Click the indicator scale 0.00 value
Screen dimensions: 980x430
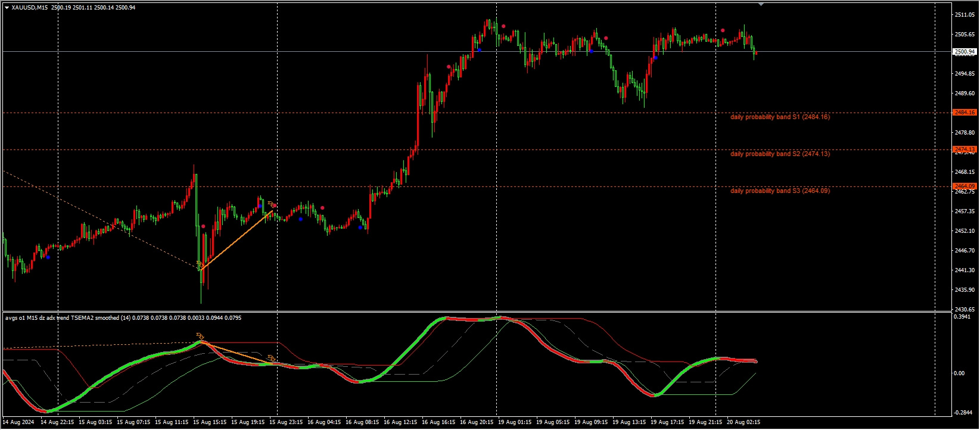click(x=960, y=373)
